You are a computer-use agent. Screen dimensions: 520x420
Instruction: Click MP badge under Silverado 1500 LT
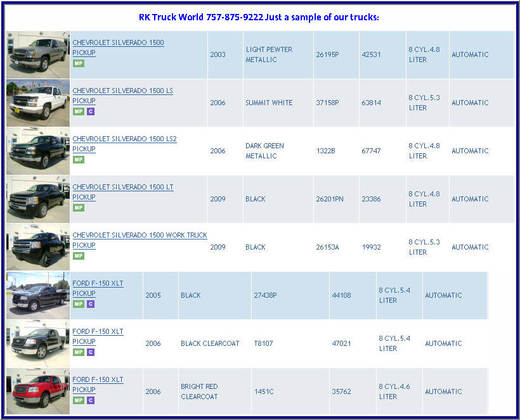79,208
